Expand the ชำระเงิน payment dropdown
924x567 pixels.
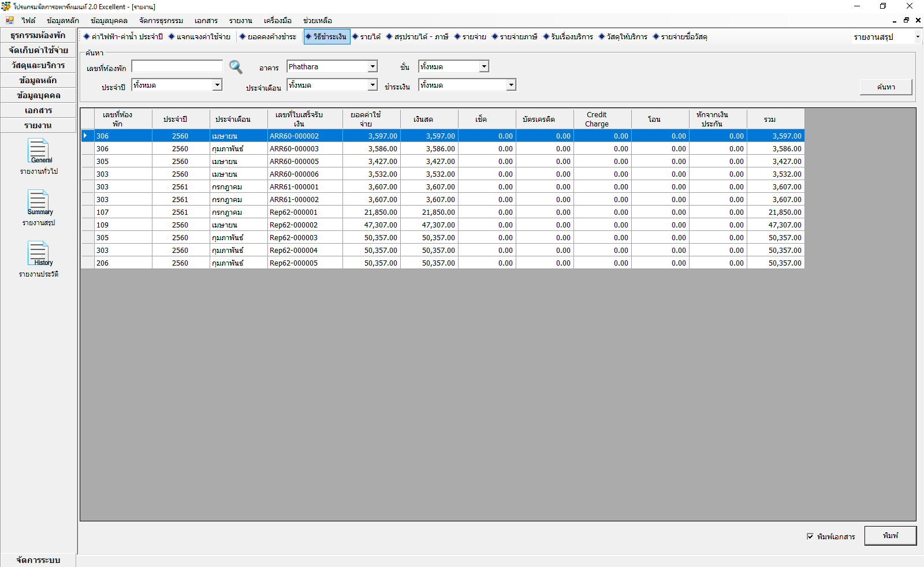(x=511, y=85)
